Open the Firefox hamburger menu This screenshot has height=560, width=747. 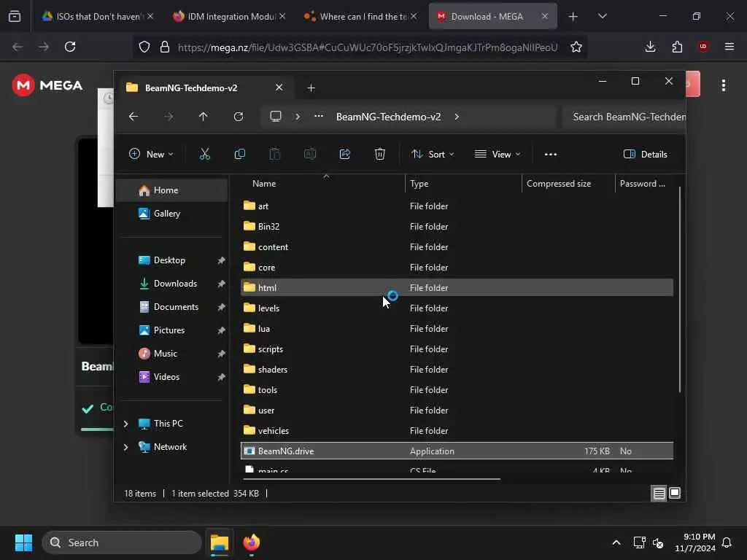(729, 47)
